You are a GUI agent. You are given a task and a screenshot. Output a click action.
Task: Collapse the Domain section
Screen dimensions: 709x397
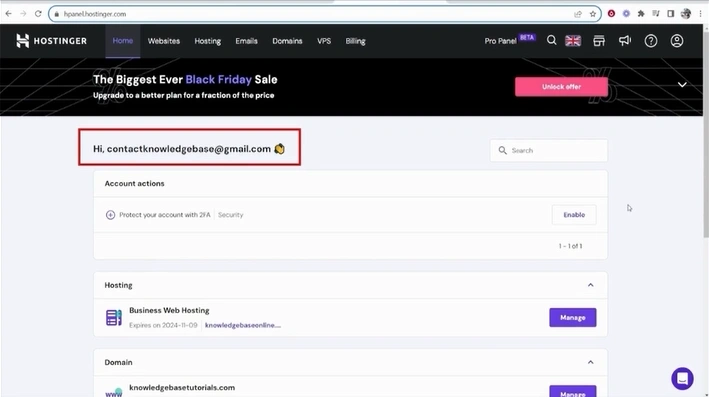tap(591, 362)
